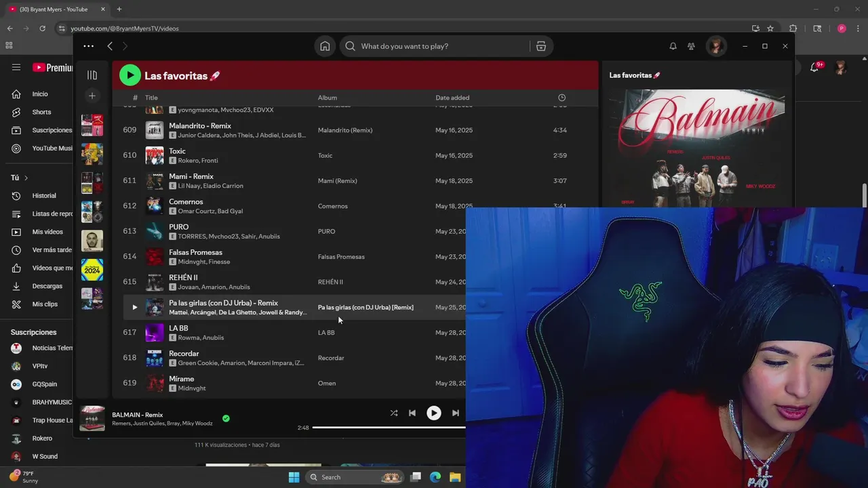868x488 pixels.
Task: Open File Explorer from taskbar
Action: click(x=454, y=477)
